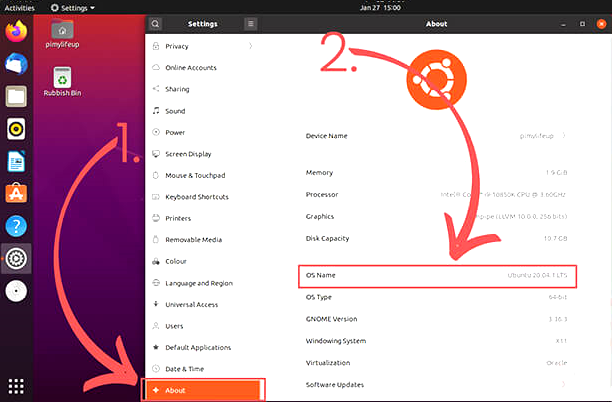Click the Settings gear dock icon
Image resolution: width=612 pixels, height=415 pixels.
click(16, 258)
